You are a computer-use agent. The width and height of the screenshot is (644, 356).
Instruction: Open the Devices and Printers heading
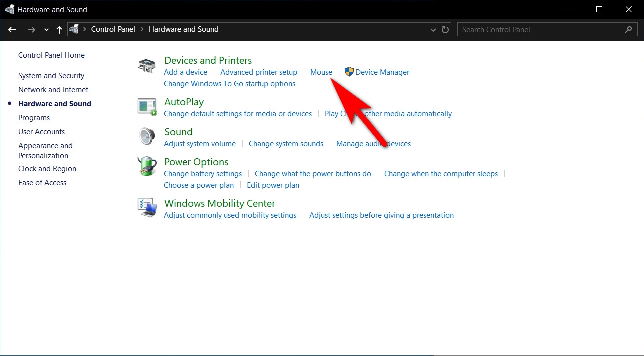coord(208,60)
